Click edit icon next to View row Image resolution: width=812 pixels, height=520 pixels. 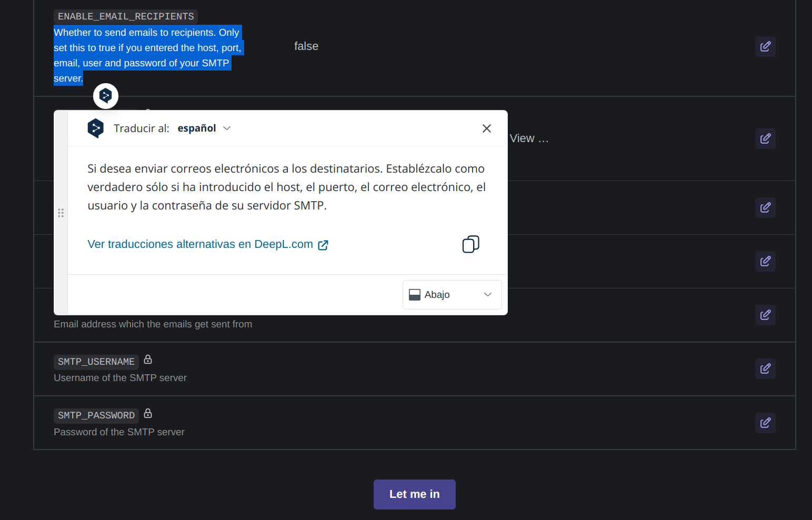[765, 139]
